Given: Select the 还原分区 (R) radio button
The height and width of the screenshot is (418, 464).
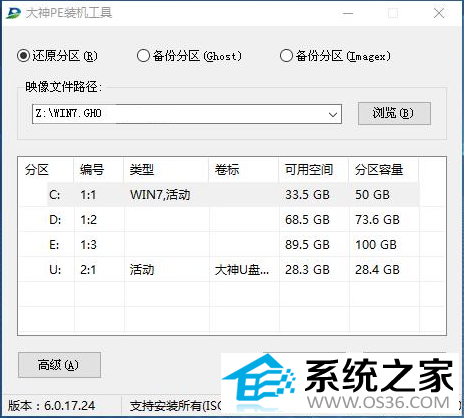Looking at the screenshot, I should click(x=23, y=56).
